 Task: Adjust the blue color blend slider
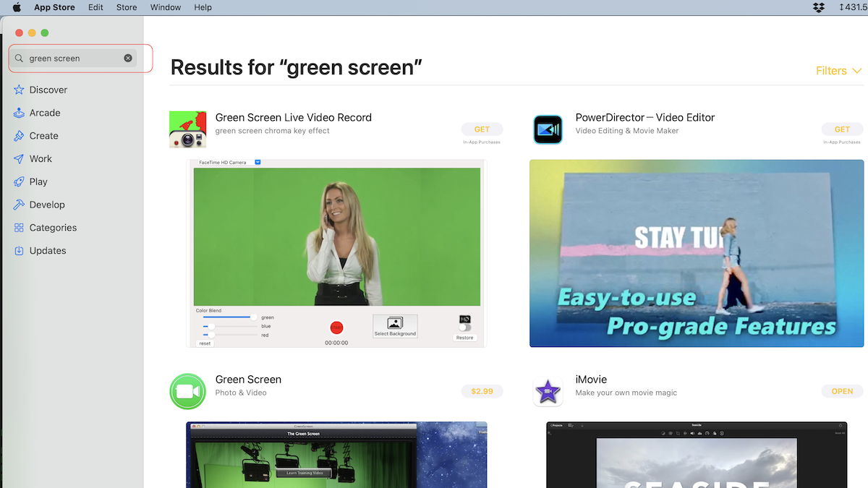click(x=230, y=326)
